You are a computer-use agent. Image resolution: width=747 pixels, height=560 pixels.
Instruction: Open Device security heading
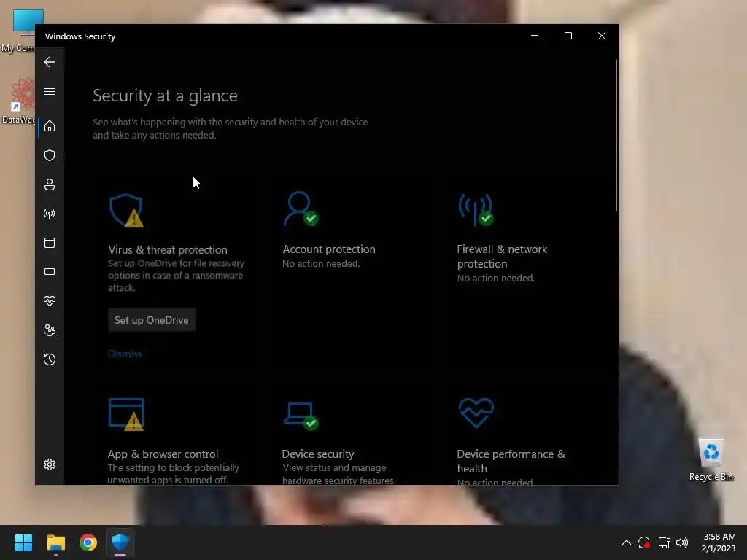point(318,454)
